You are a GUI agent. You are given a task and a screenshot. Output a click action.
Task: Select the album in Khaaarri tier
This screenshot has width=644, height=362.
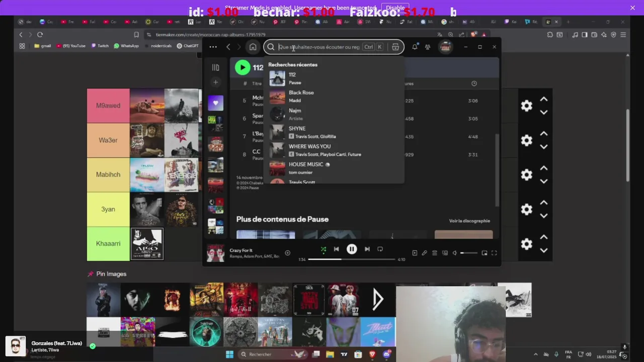[x=147, y=244]
